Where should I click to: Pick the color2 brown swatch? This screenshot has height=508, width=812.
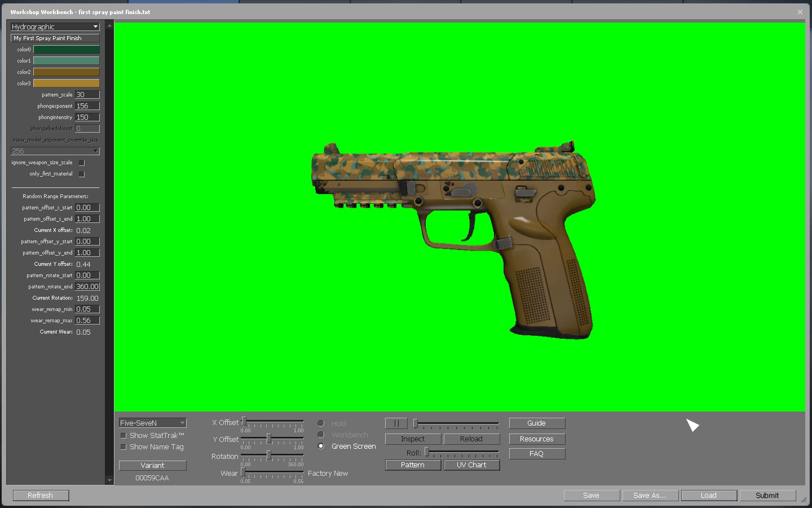(67, 72)
